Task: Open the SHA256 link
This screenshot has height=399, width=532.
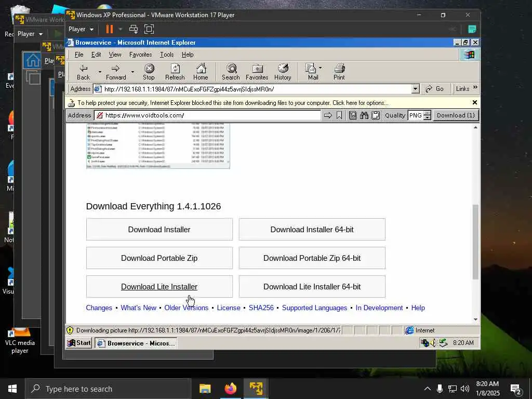Action: [x=261, y=308]
